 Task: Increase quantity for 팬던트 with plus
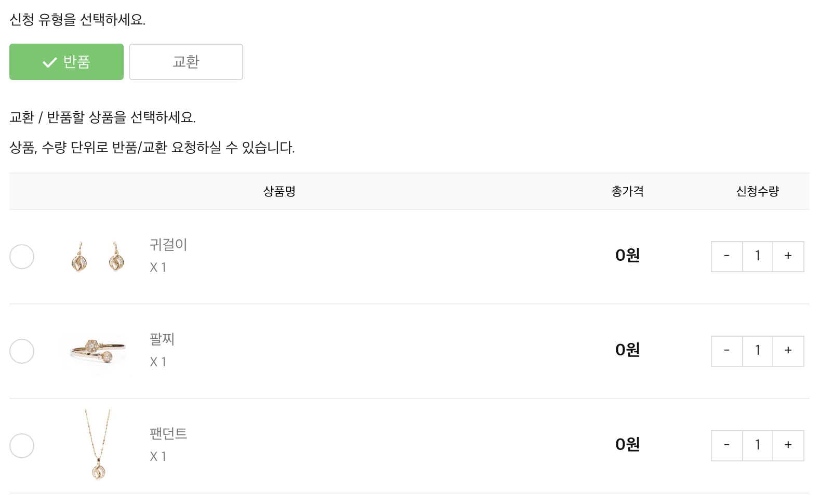(x=788, y=446)
